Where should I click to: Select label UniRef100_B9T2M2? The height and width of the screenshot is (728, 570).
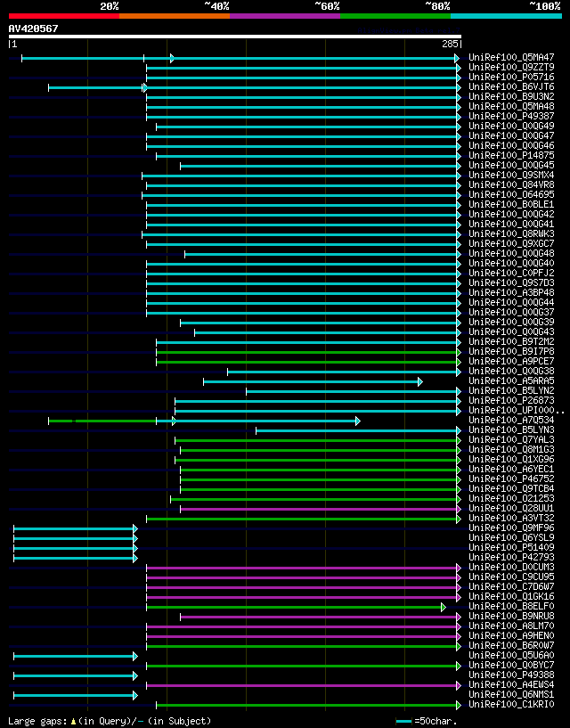click(x=511, y=341)
